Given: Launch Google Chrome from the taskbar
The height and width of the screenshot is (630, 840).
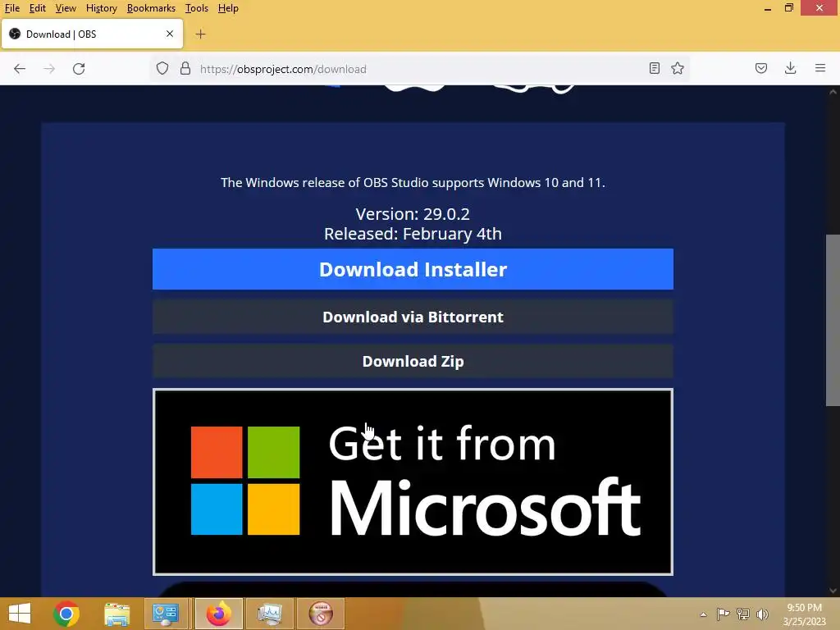Looking at the screenshot, I should pos(66,614).
